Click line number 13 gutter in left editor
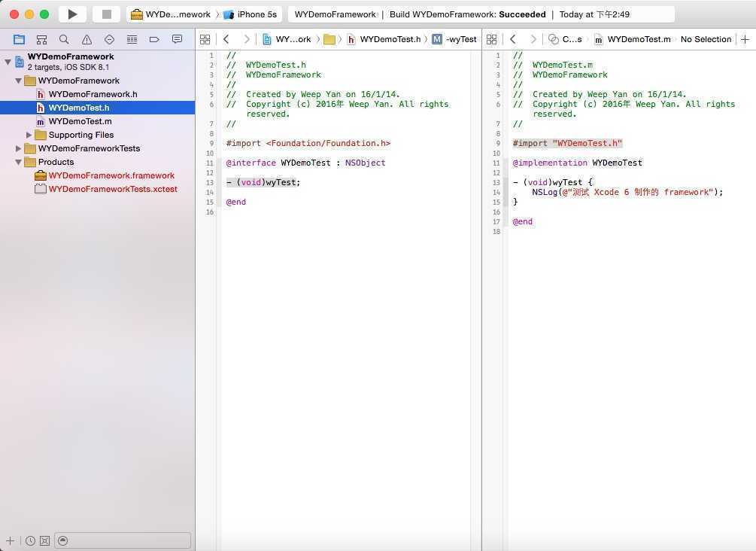The width and height of the screenshot is (756, 551). click(210, 183)
